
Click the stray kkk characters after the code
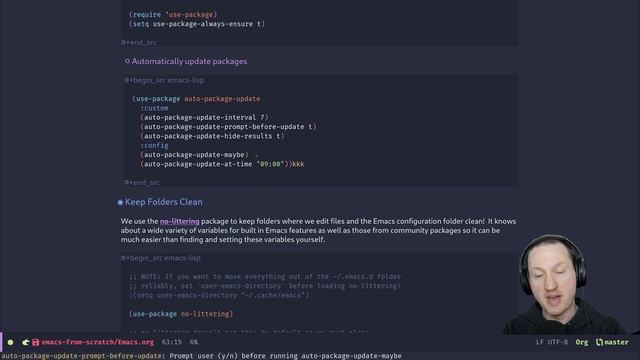coord(298,164)
